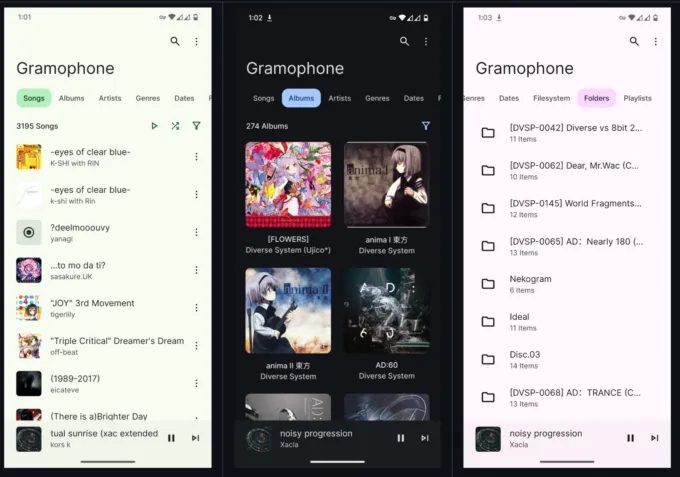Image resolution: width=680 pixels, height=477 pixels.
Task: Click search icon in light Songs screen
Action: pos(175,41)
